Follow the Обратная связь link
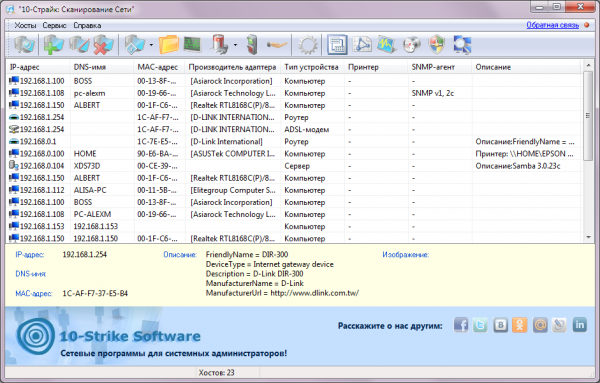 click(553, 25)
